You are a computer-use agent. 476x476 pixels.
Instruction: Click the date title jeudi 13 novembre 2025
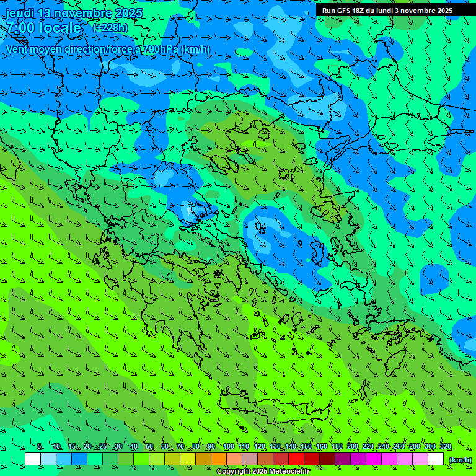pos(74,13)
